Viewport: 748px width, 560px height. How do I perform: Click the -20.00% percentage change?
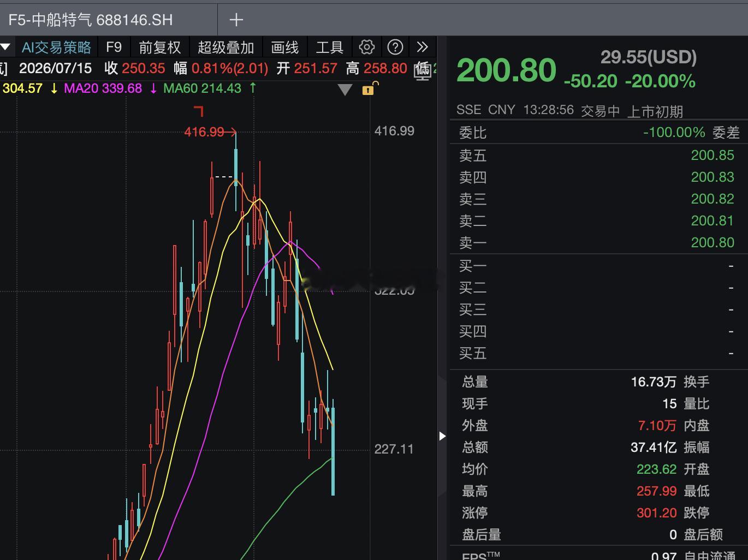click(660, 81)
